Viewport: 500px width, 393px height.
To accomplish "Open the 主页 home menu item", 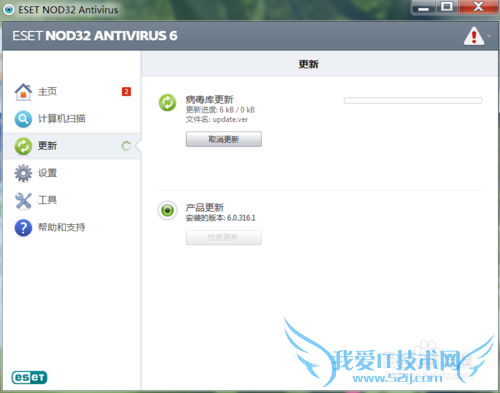I will (x=72, y=92).
